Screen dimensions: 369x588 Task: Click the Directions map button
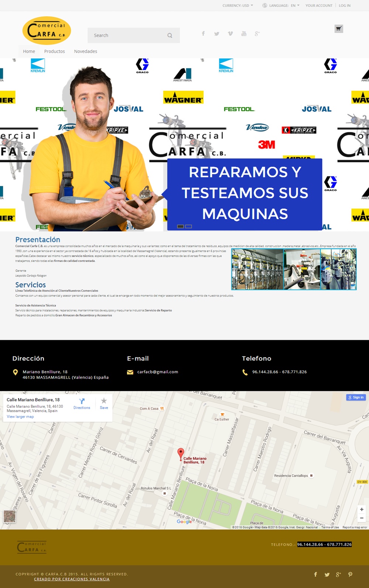(x=82, y=404)
